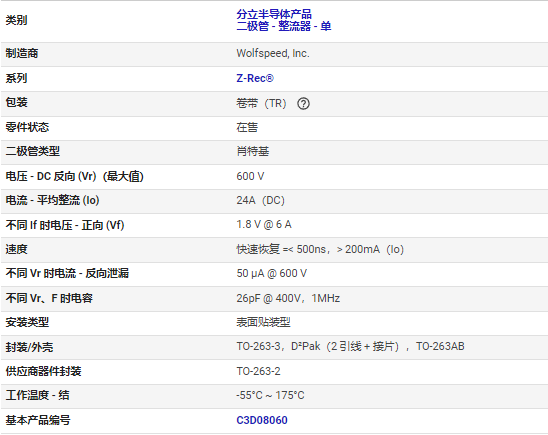The width and height of the screenshot is (548, 435).
Task: Open the 分立半导体产品 category link
Action: (x=274, y=14)
